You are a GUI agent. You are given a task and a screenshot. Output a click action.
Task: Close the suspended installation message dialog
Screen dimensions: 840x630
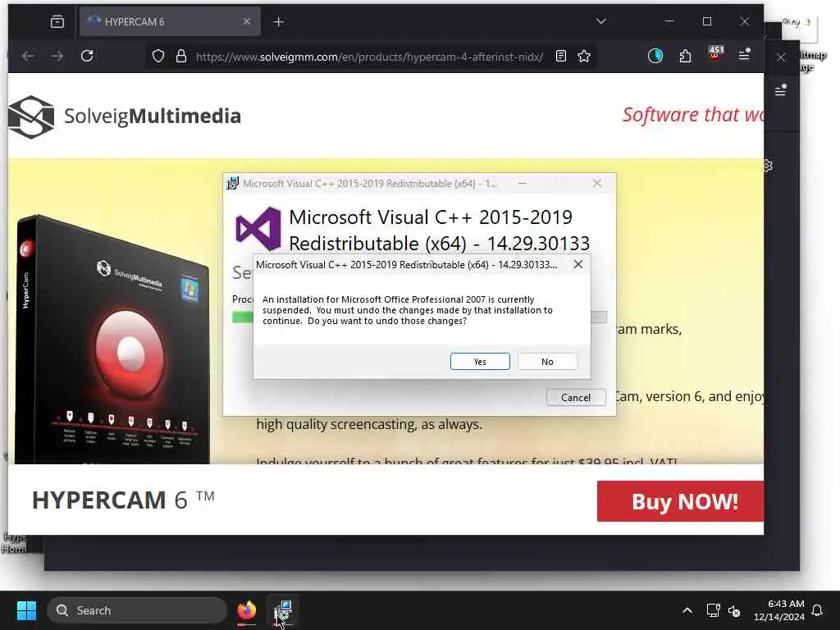pyautogui.click(x=578, y=264)
